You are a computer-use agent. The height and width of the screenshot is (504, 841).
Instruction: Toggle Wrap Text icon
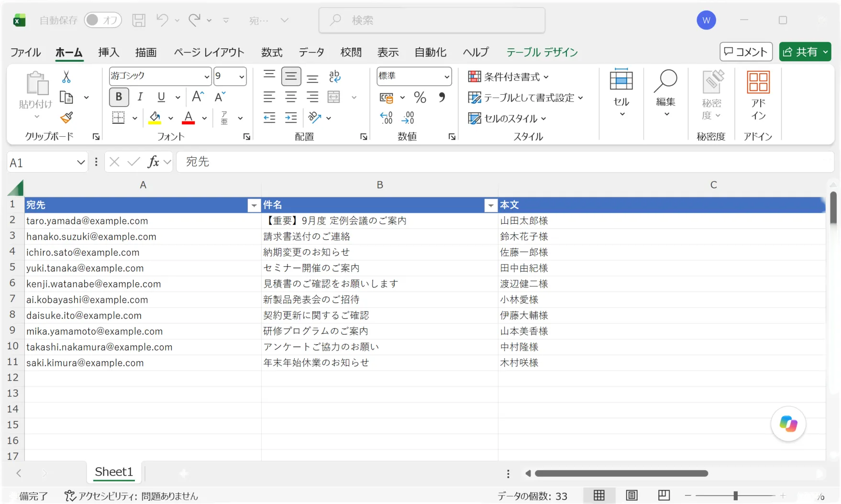334,76
